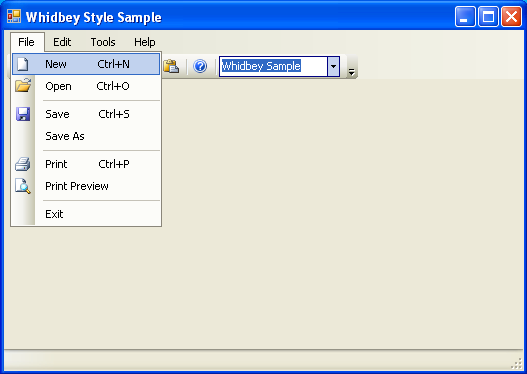Click the Whidbey Sample text field
This screenshot has height=374, width=527.
click(x=273, y=66)
